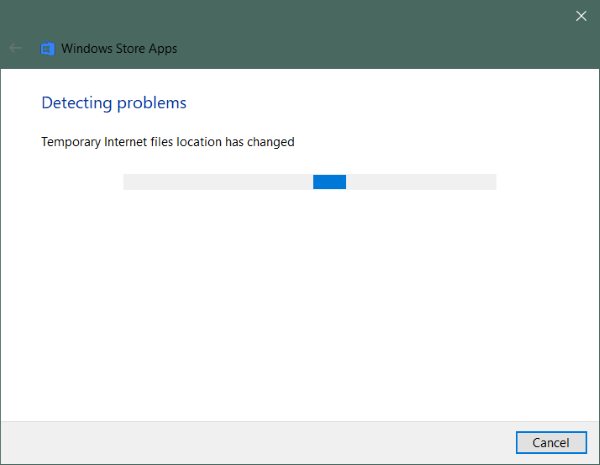Click the word "Windows" in window title

pyautogui.click(x=85, y=47)
